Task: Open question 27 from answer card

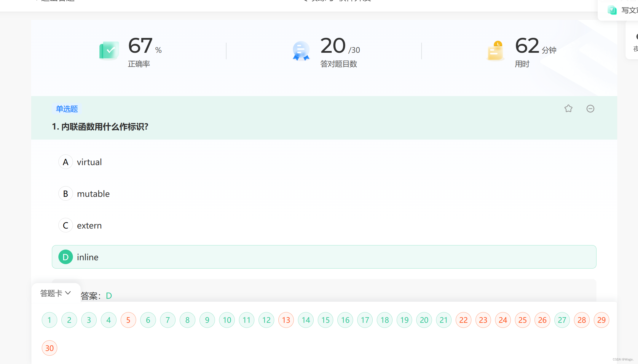Action: coord(562,320)
